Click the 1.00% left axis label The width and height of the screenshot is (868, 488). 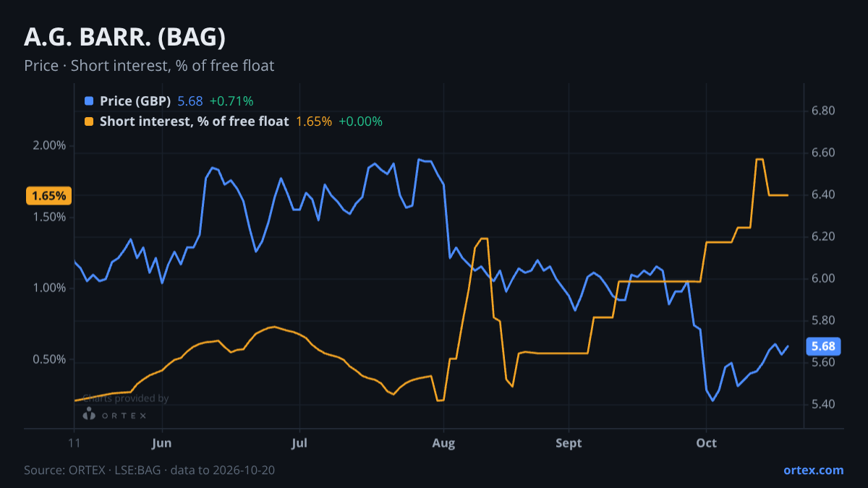pyautogui.click(x=50, y=288)
